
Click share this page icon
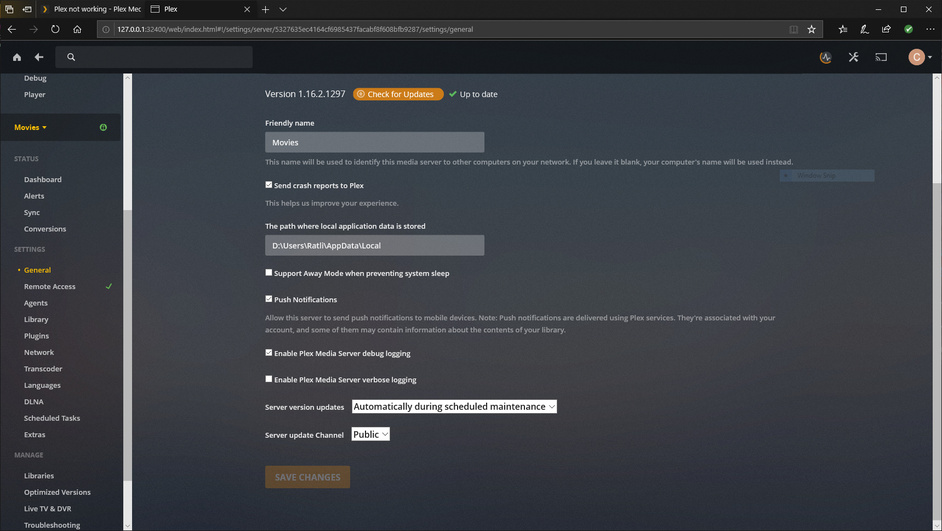886,29
